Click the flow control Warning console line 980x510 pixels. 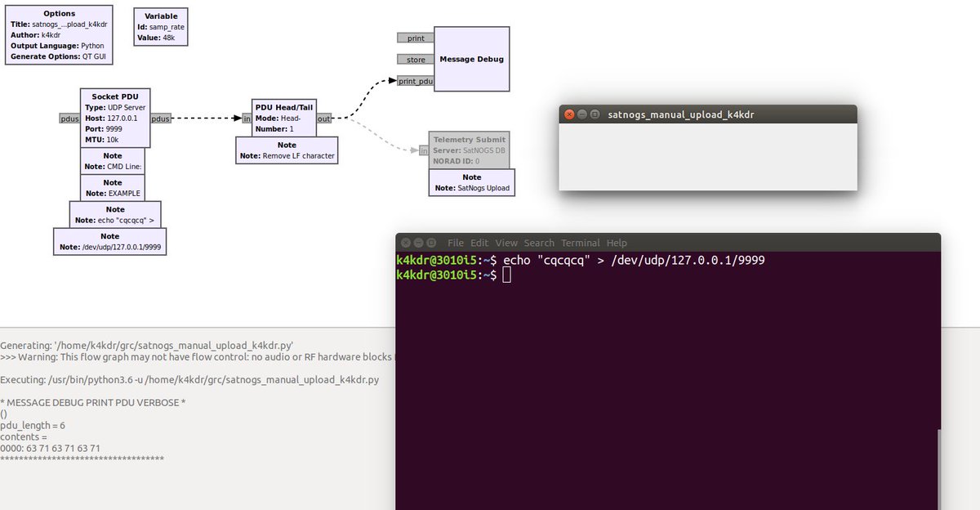coord(198,357)
